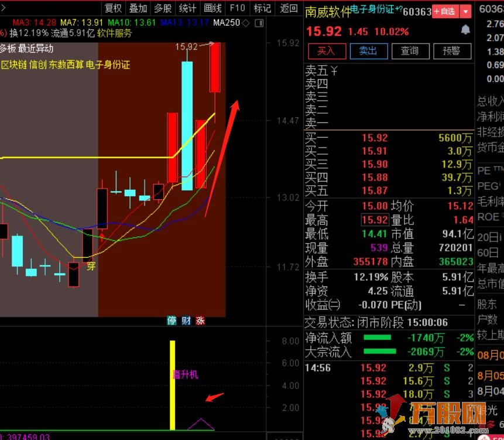Click the 外盘 value 355178
Screen dimensions: 504x440
(x=371, y=261)
